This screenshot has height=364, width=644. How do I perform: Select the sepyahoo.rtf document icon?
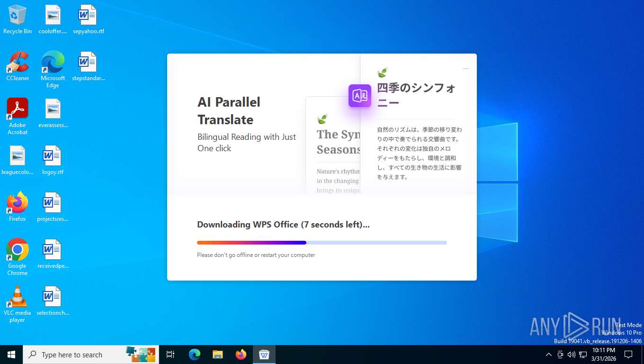point(88,19)
